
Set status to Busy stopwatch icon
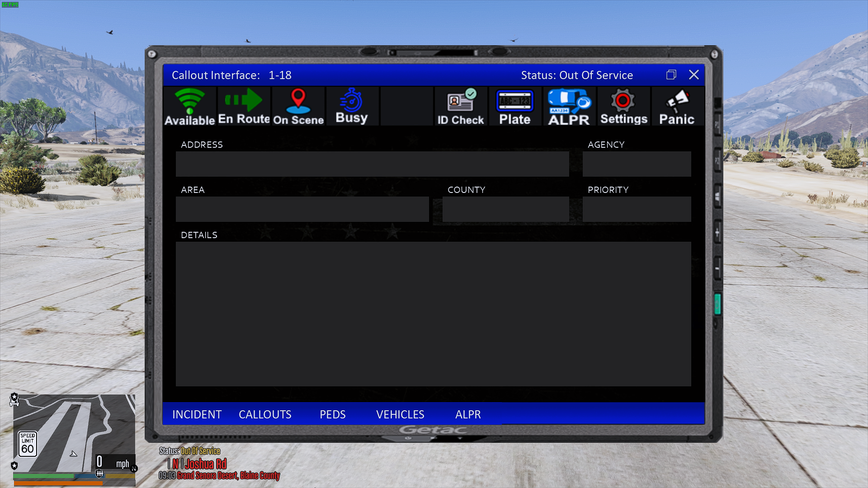pos(352,107)
